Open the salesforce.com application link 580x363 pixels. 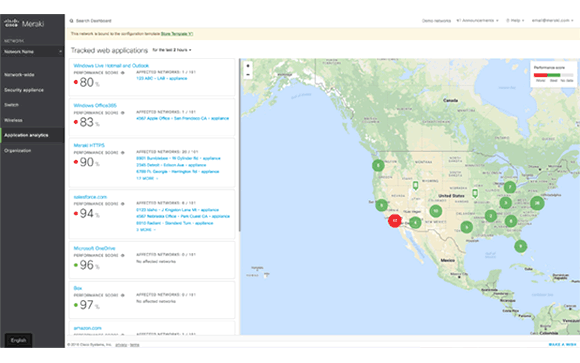90,197
